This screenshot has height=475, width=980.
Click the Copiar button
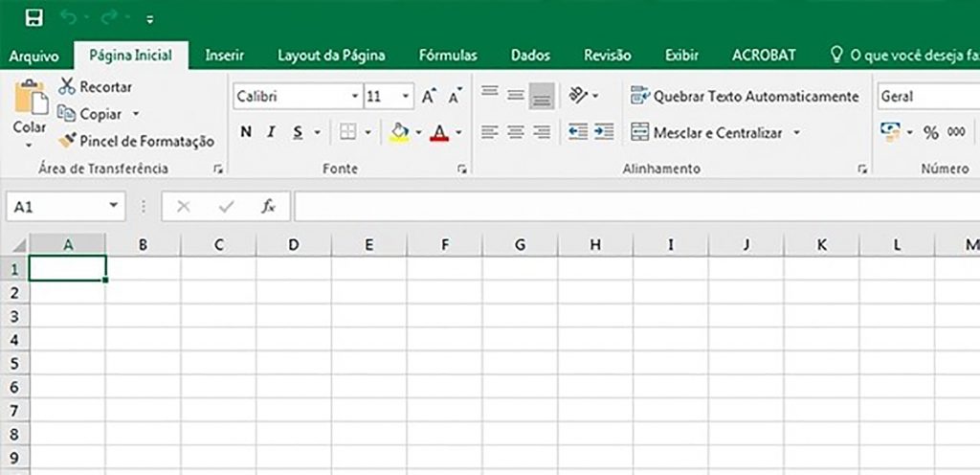pos(99,114)
